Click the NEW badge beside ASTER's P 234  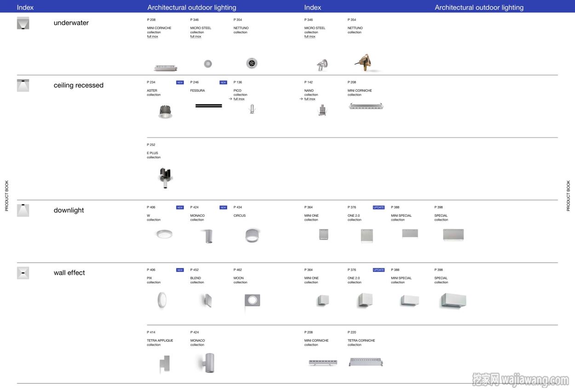(180, 83)
